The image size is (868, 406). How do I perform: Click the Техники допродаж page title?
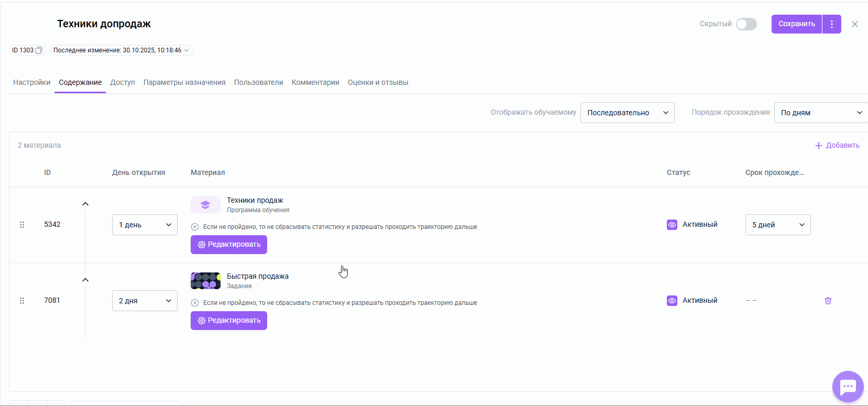click(x=104, y=24)
